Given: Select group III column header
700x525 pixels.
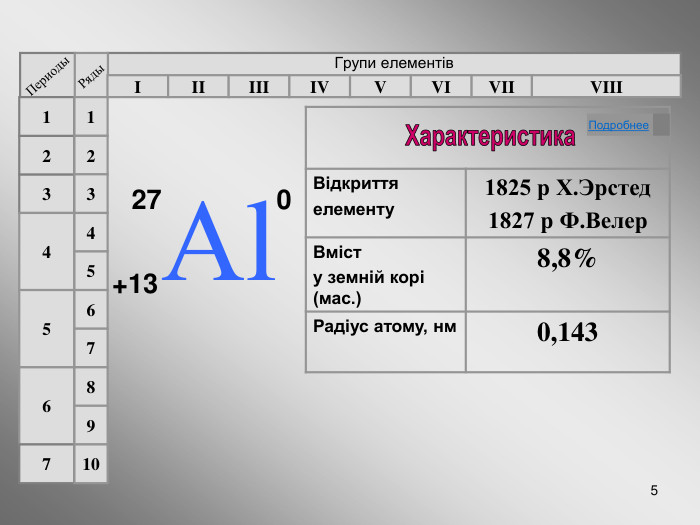Looking at the screenshot, I should coord(259,86).
